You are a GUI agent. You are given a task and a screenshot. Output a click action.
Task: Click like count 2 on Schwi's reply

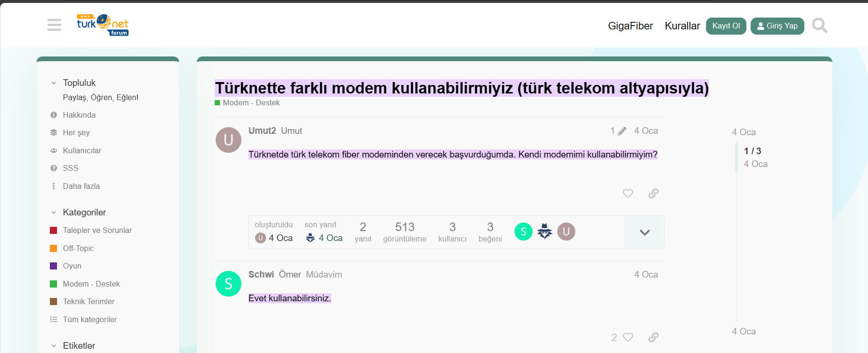tap(614, 337)
